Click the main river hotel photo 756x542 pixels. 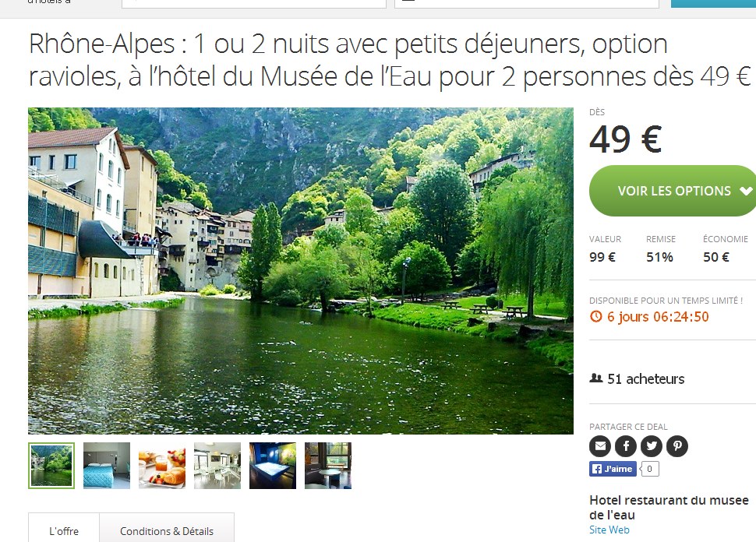click(301, 270)
